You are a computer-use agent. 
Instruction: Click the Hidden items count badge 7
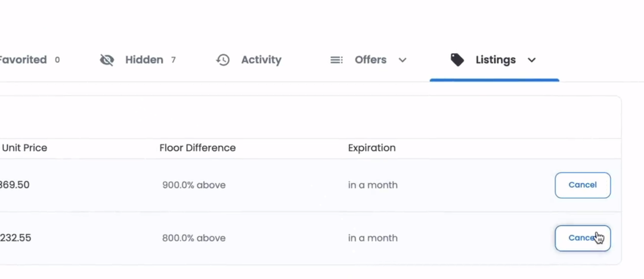174,60
